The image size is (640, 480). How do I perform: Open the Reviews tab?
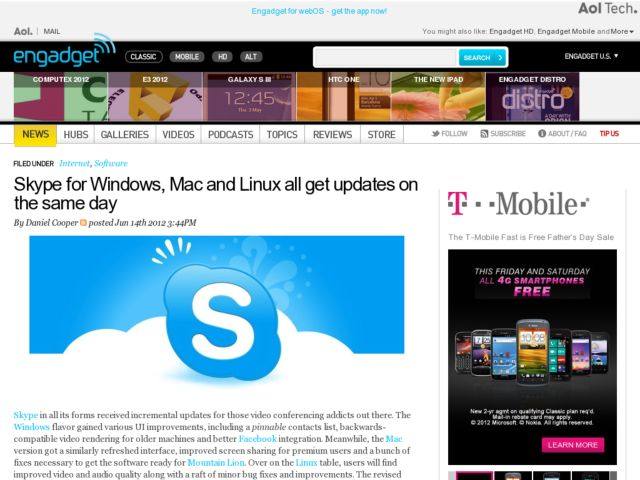[332, 134]
